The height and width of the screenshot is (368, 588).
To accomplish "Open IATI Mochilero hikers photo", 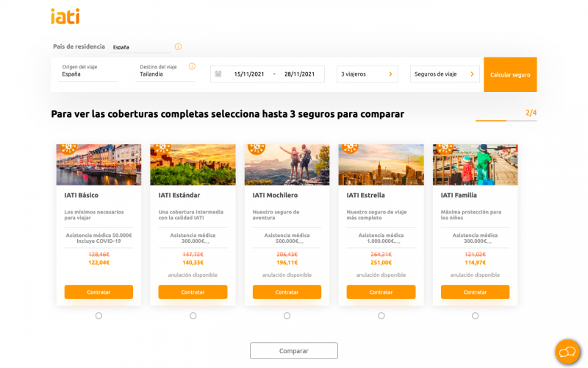I will [x=287, y=164].
